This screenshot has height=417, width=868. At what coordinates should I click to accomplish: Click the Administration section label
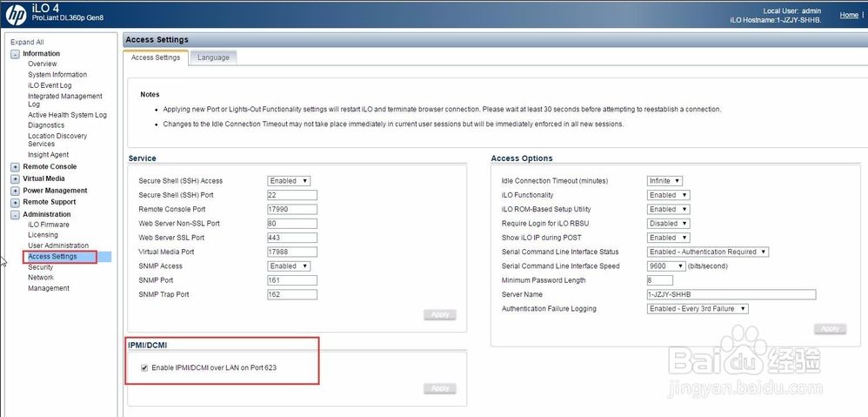click(46, 214)
